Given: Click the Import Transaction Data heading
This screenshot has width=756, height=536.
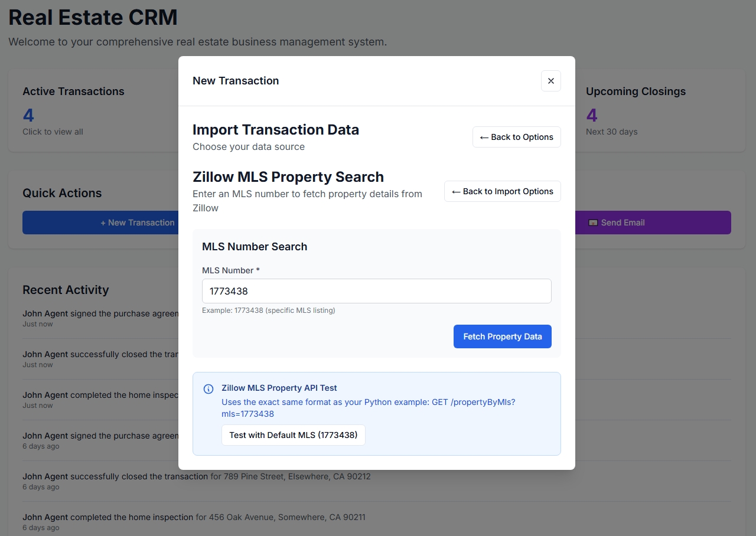Looking at the screenshot, I should coord(276,130).
